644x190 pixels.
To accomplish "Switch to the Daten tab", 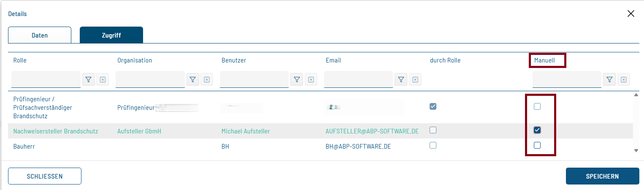I will coord(40,35).
